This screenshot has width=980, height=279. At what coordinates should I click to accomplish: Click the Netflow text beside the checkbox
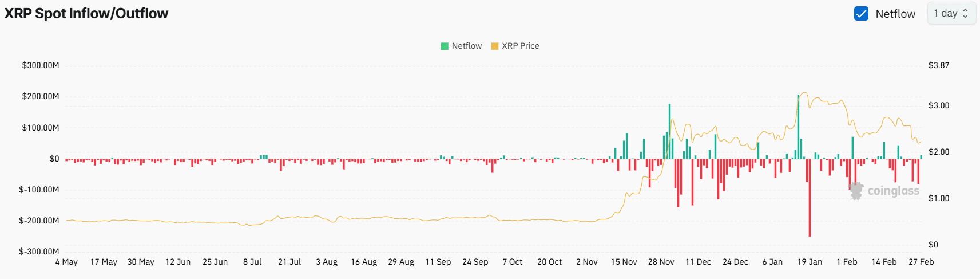[895, 14]
